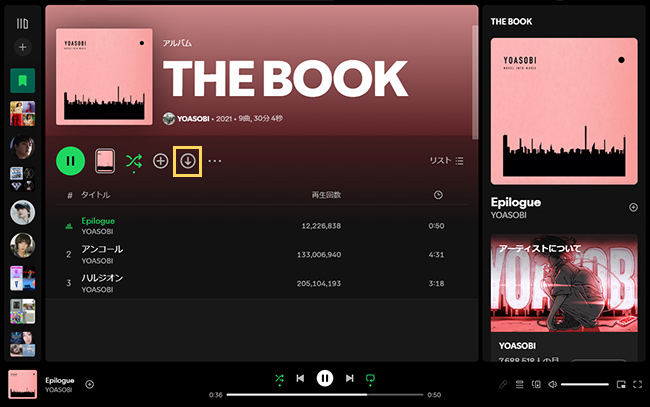
Task: Skip to the next track
Action: click(349, 378)
